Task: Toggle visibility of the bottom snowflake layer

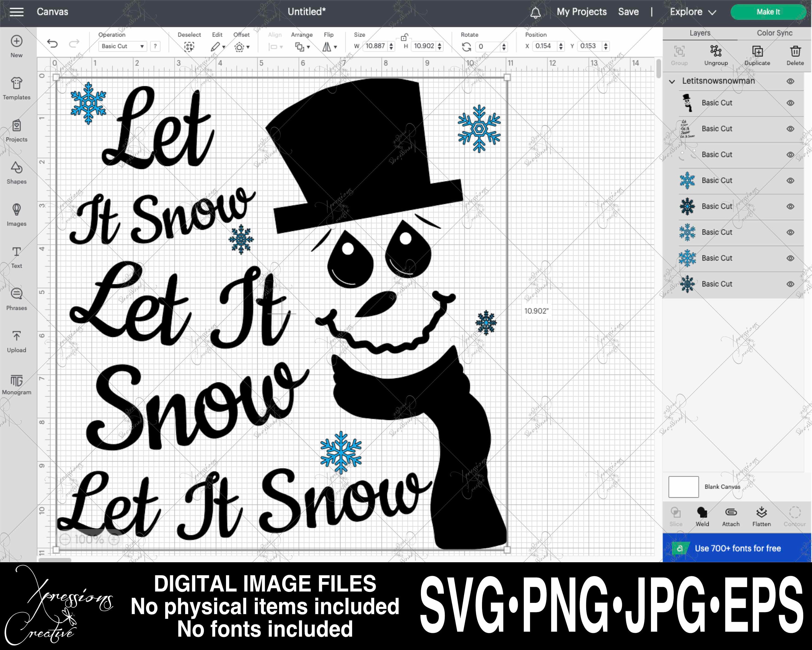Action: [791, 284]
